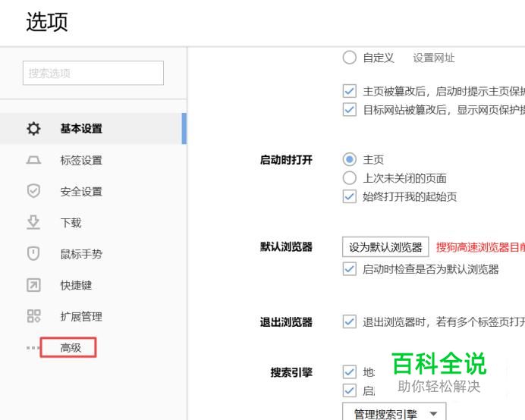Click the mouse icon beside 鼠标手势
Image resolution: width=525 pixels, height=420 pixels.
[33, 254]
